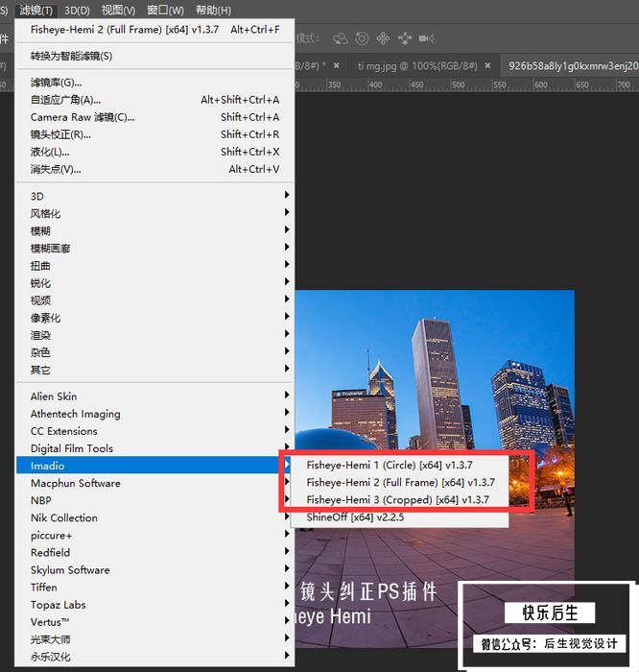Expand the 模糊 Blur submenu

click(x=154, y=231)
